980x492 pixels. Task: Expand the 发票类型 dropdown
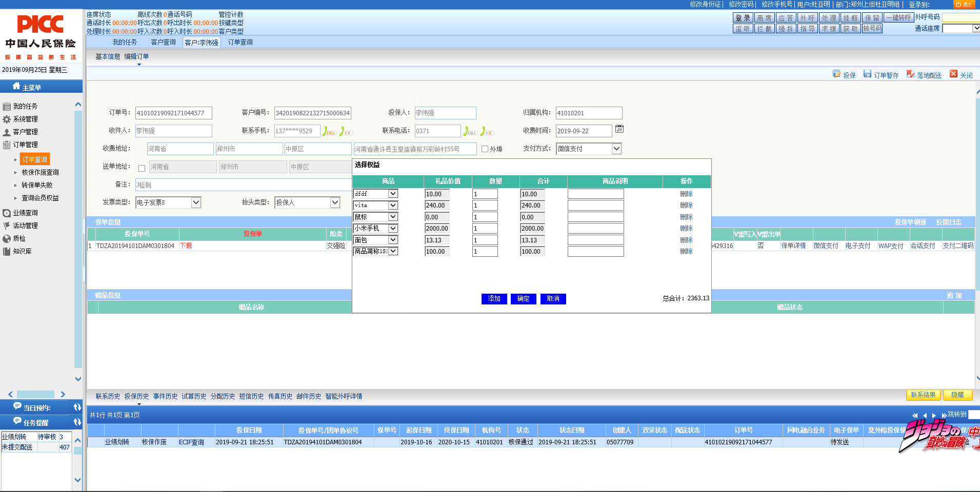pos(196,202)
